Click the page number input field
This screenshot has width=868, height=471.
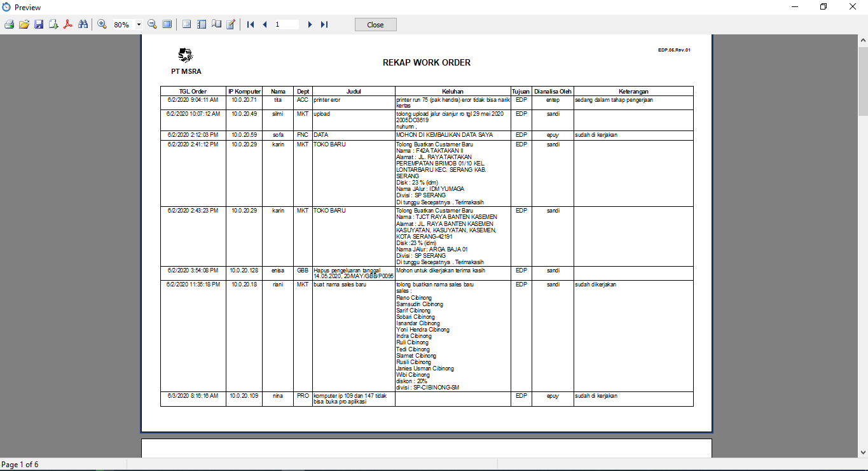(x=286, y=24)
